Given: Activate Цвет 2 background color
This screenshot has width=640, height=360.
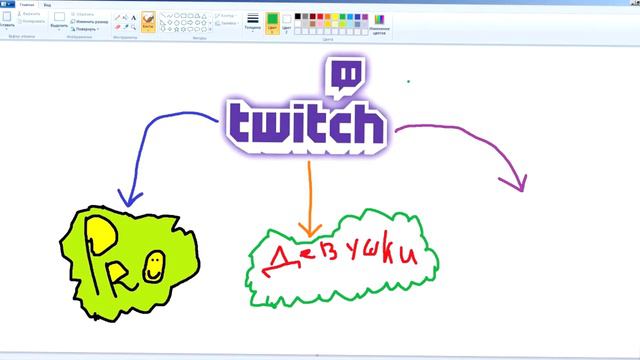Looking at the screenshot, I should [x=287, y=23].
